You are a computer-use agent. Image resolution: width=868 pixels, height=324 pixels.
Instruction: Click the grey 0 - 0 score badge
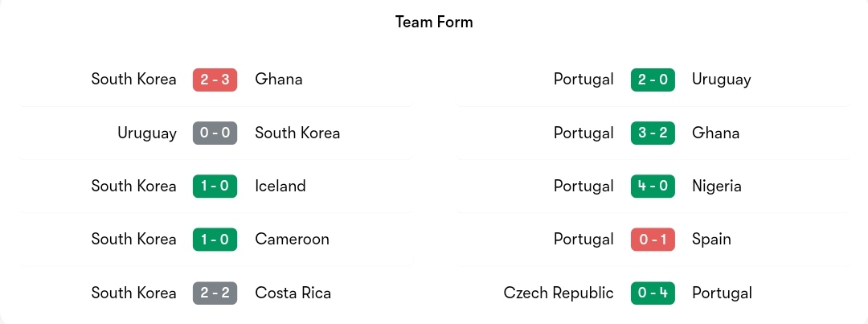[215, 133]
